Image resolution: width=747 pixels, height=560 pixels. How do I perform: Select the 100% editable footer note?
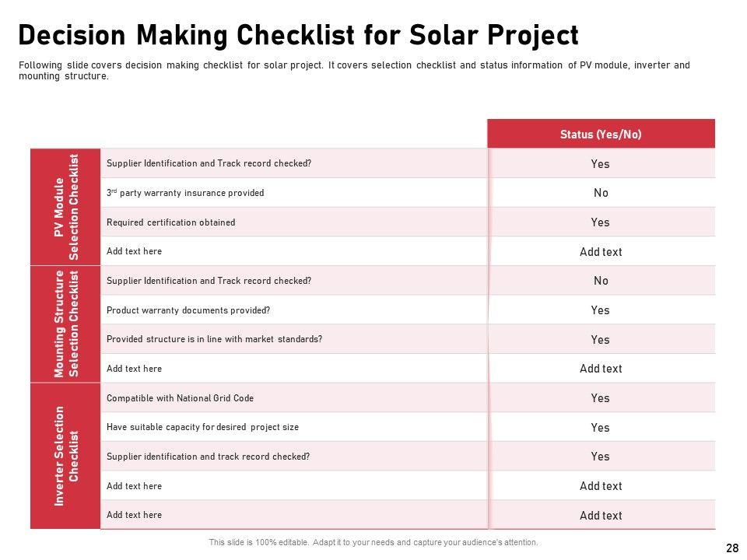coord(373,542)
